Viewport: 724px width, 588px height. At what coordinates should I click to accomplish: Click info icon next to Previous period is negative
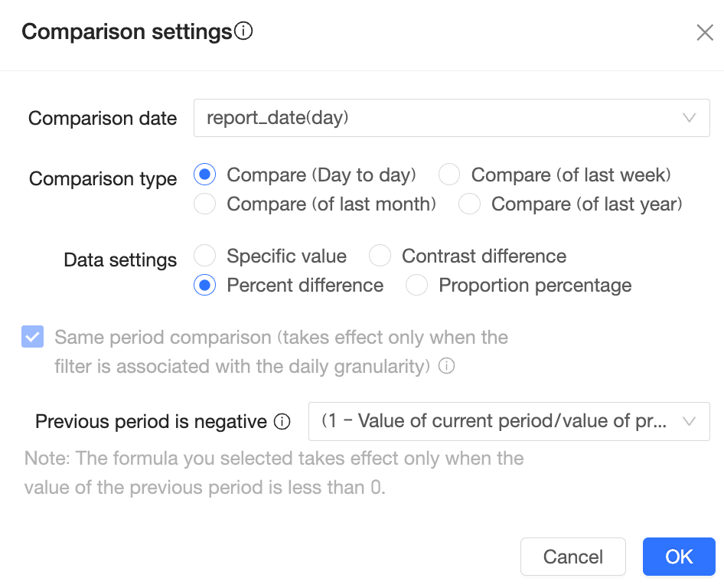pyautogui.click(x=282, y=422)
